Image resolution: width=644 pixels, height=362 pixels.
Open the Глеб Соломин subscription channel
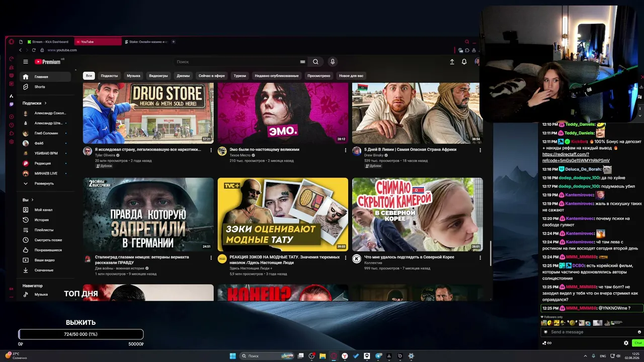pos(45,133)
